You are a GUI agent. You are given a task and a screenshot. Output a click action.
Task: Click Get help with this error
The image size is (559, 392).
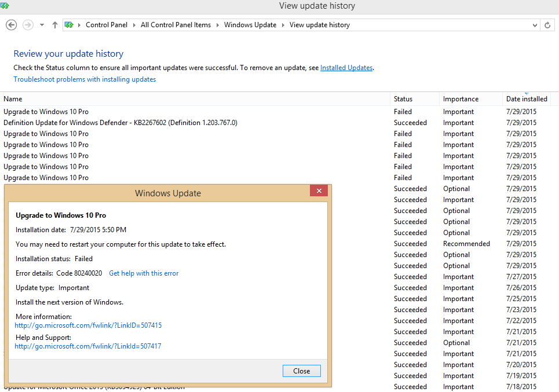[x=144, y=273]
